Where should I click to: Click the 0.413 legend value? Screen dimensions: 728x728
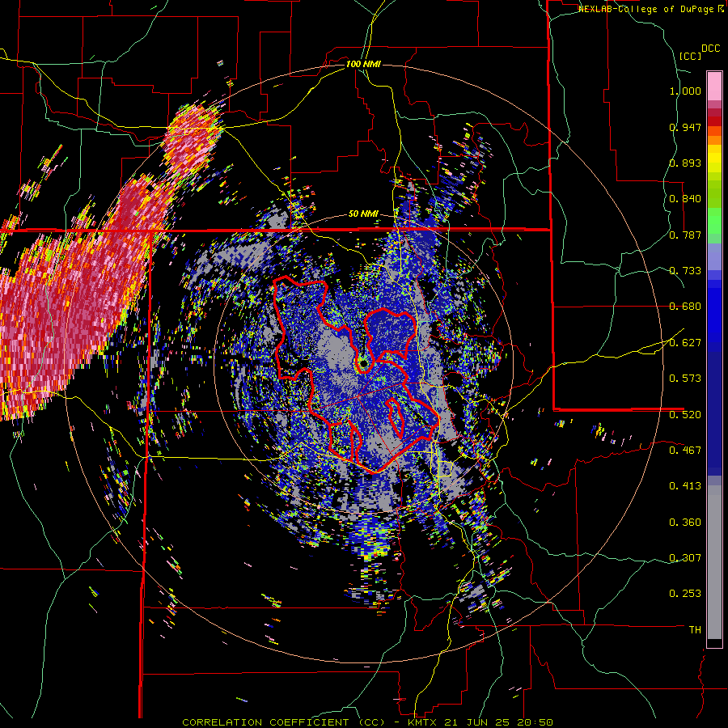click(685, 486)
